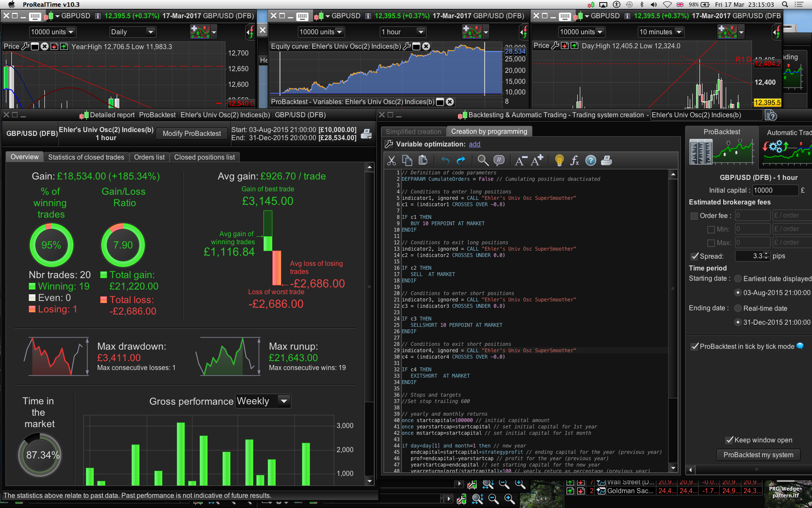Click the ProBacktest my system button
The width and height of the screenshot is (812, 508).
tap(758, 455)
